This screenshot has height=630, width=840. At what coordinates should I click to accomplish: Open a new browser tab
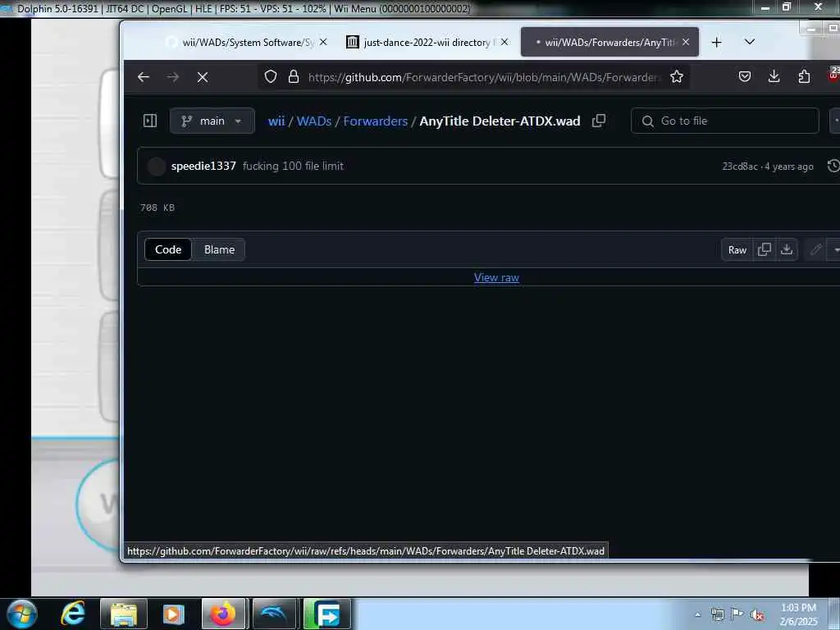717,43
